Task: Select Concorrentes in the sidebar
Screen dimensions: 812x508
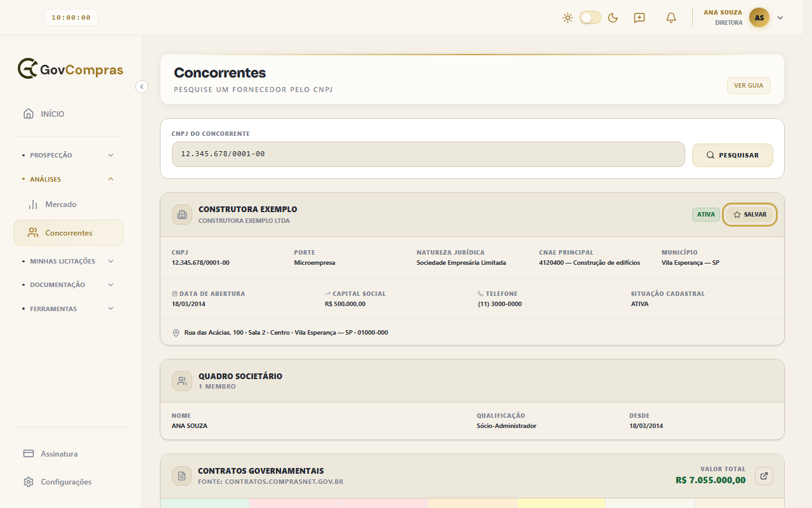Action: pos(69,233)
